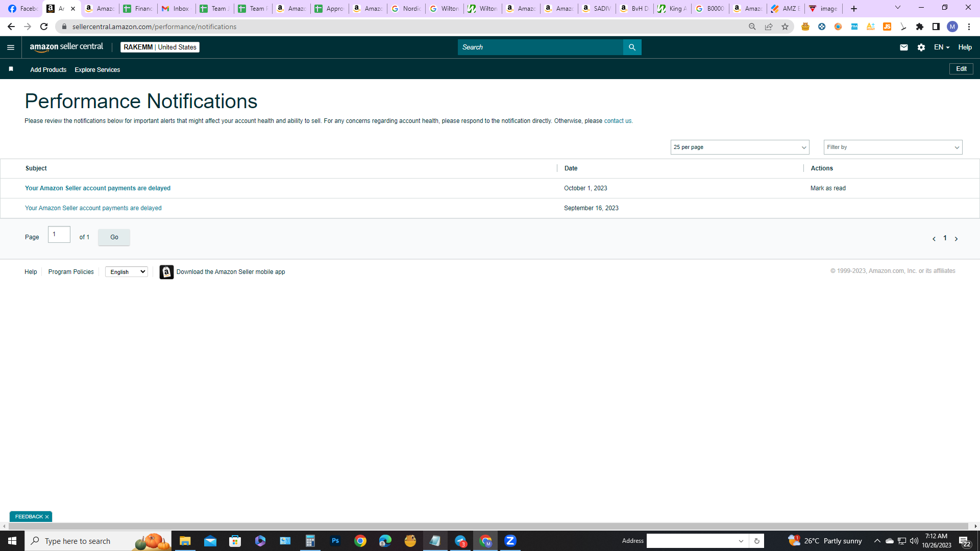980x551 pixels.
Task: Close the Feedback tab
Action: click(x=47, y=517)
